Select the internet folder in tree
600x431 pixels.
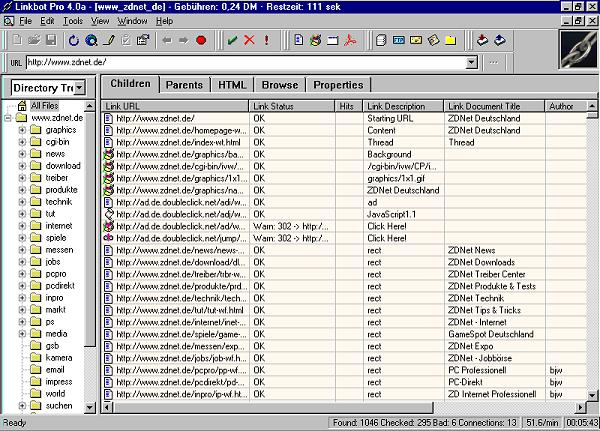click(59, 226)
